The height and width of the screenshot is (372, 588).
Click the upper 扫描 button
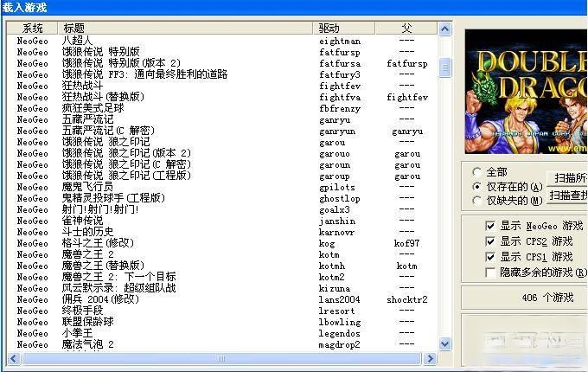coord(567,178)
